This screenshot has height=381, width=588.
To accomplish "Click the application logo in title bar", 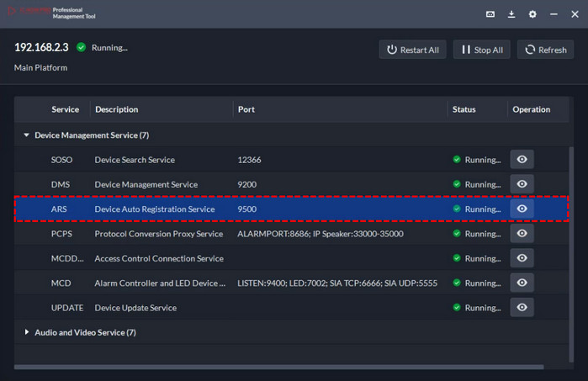I will [12, 11].
